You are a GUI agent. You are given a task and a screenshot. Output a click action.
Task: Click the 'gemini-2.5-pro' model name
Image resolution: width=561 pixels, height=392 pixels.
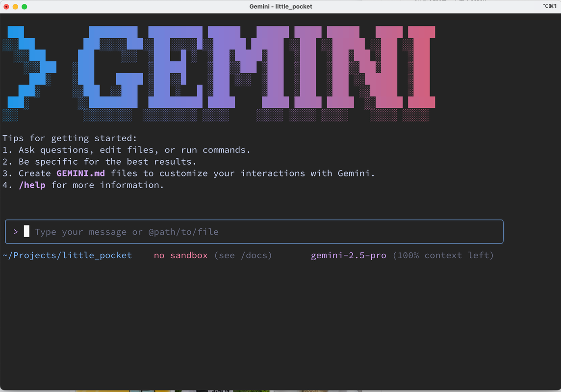tap(349, 255)
